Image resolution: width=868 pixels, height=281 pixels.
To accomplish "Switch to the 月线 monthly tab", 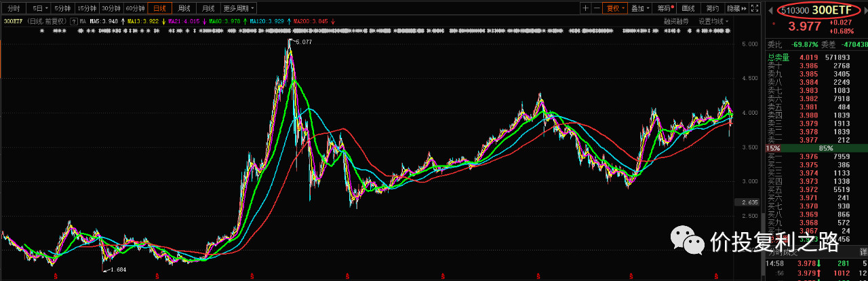I will pos(208,8).
